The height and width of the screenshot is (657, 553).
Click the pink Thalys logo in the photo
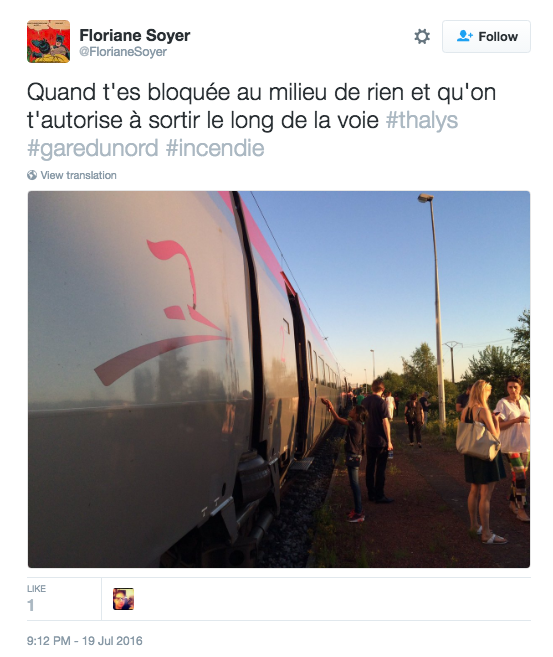tap(163, 312)
